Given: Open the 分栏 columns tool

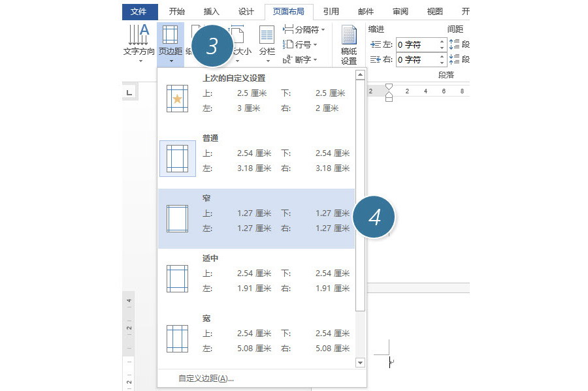Looking at the screenshot, I should tap(267, 44).
